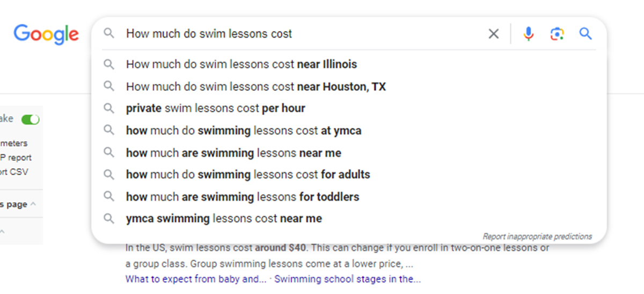Click the microphone voice search icon
This screenshot has height=294, width=644.
coord(529,34)
